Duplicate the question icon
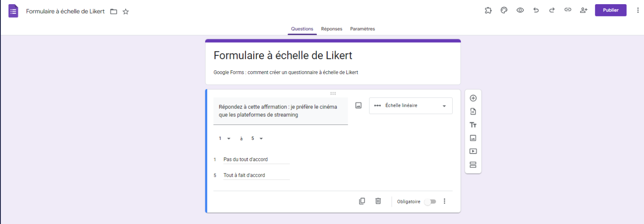Image resolution: width=644 pixels, height=224 pixels. (362, 201)
